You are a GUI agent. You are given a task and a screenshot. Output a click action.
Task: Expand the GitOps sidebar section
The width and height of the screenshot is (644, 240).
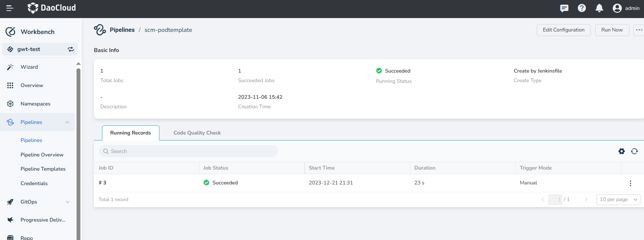click(x=67, y=202)
